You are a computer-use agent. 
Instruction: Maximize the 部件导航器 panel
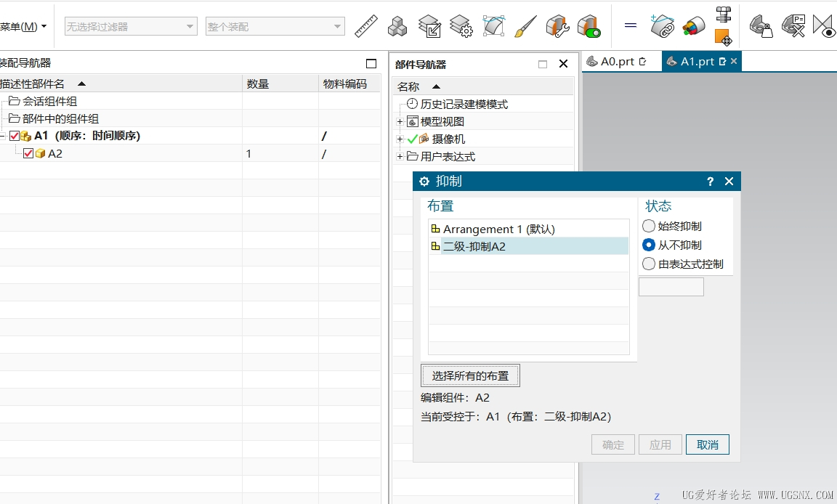(543, 65)
